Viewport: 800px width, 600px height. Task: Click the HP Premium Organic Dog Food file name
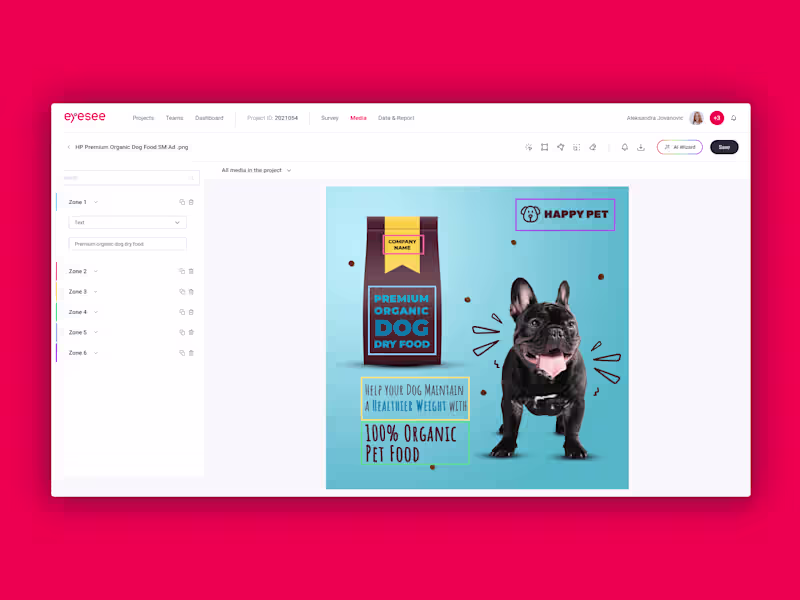132,147
